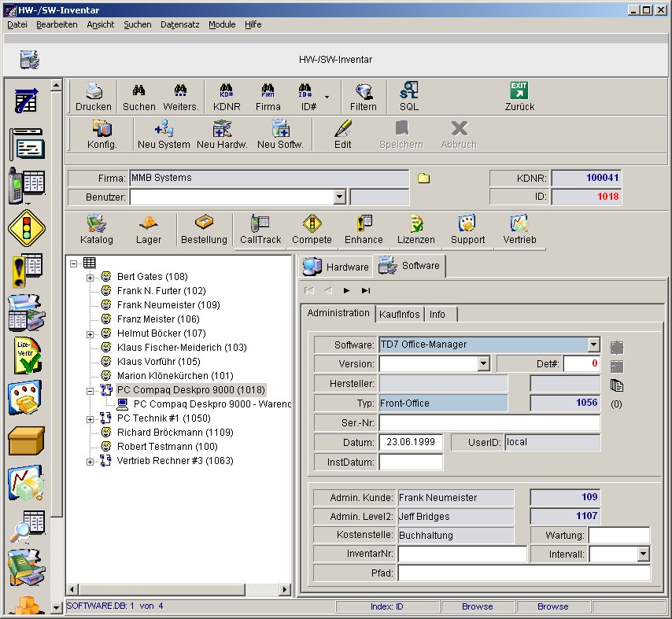Image resolution: width=672 pixels, height=619 pixels.
Task: Click the next record arrow button
Action: click(x=346, y=290)
